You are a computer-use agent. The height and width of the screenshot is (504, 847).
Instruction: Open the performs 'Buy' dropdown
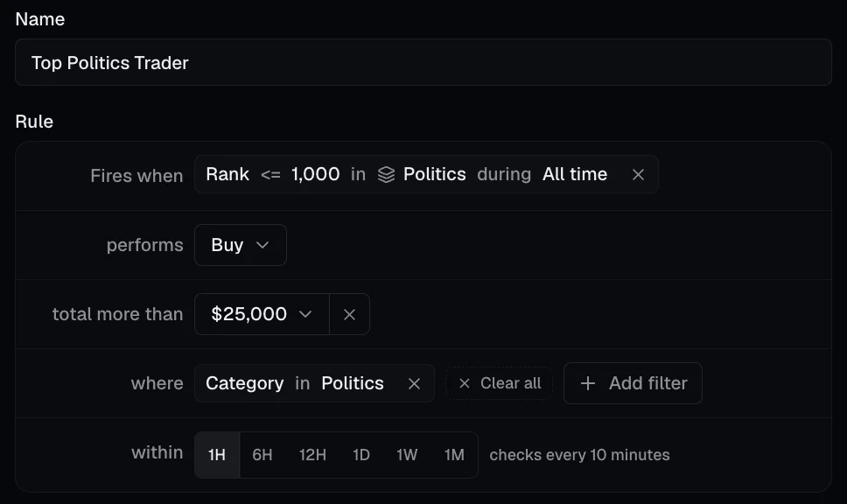[x=241, y=245]
